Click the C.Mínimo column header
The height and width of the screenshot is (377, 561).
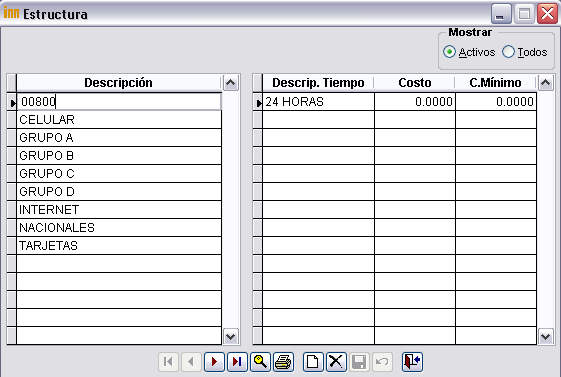tap(495, 83)
